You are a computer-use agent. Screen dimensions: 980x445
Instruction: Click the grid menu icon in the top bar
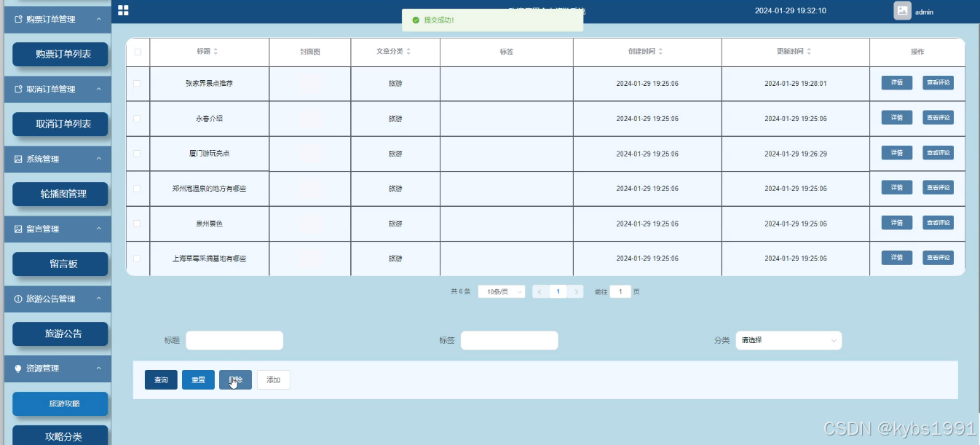point(123,10)
